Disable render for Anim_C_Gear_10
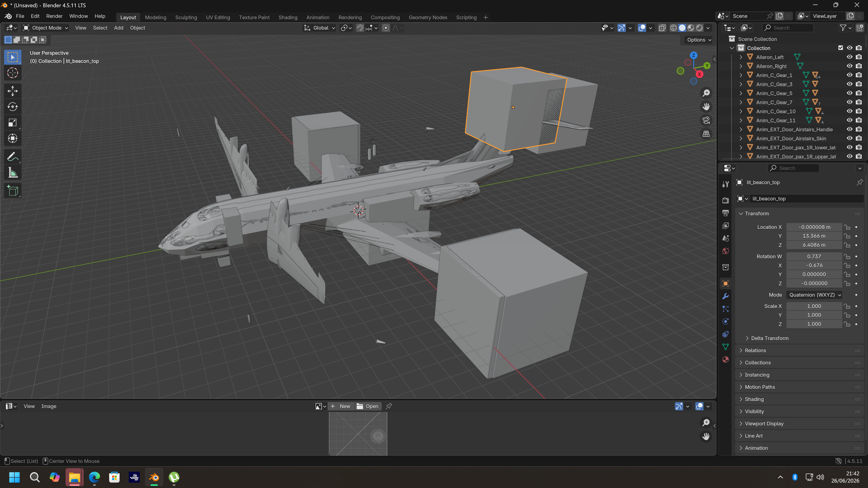 pos(859,111)
